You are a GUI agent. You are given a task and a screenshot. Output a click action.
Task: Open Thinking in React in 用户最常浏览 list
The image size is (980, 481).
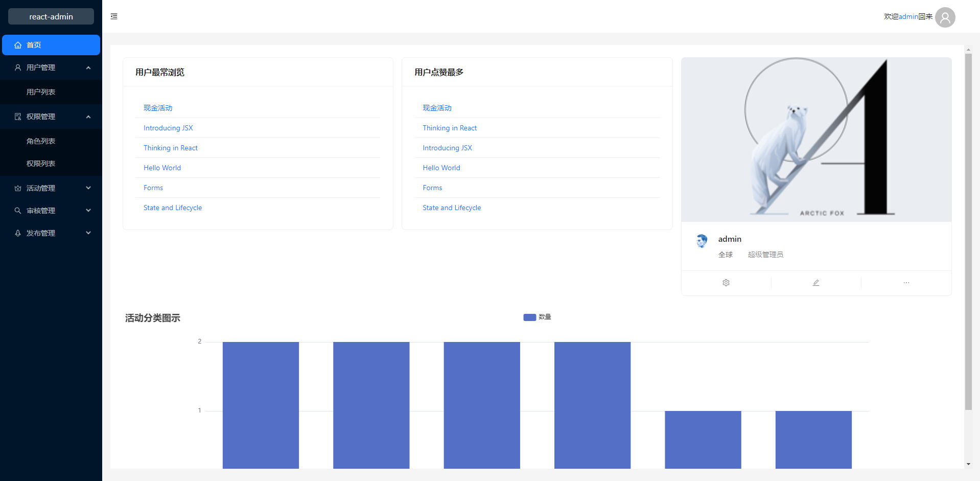coord(171,148)
